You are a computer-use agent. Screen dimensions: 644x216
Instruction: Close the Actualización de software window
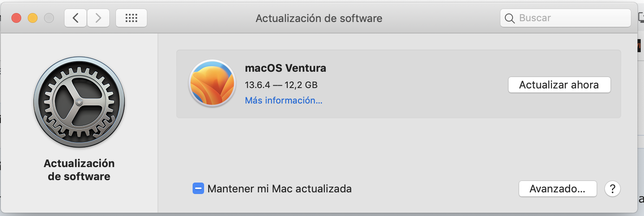click(x=16, y=18)
